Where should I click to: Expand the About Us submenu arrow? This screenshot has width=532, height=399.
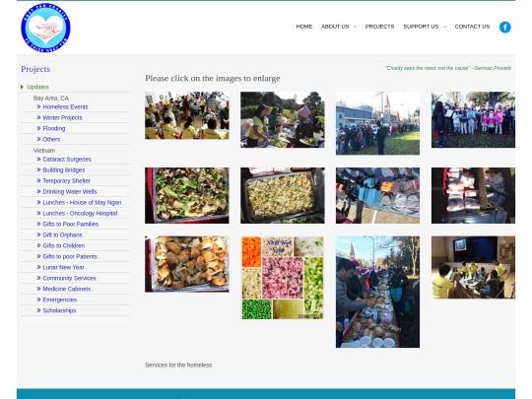[x=356, y=27]
